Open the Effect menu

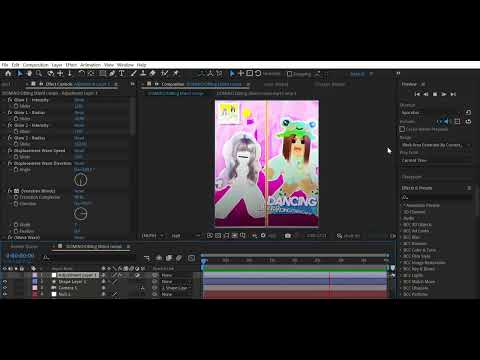(71, 65)
